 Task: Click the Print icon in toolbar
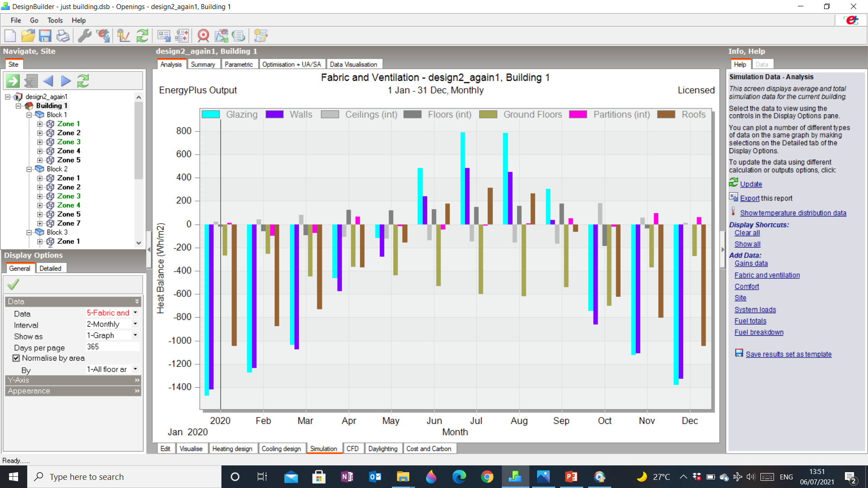[x=63, y=36]
